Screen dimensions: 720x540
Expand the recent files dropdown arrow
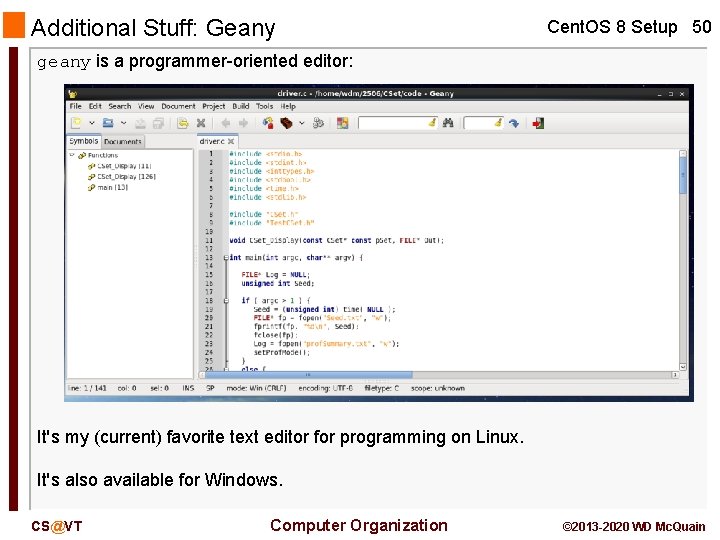coord(124,123)
